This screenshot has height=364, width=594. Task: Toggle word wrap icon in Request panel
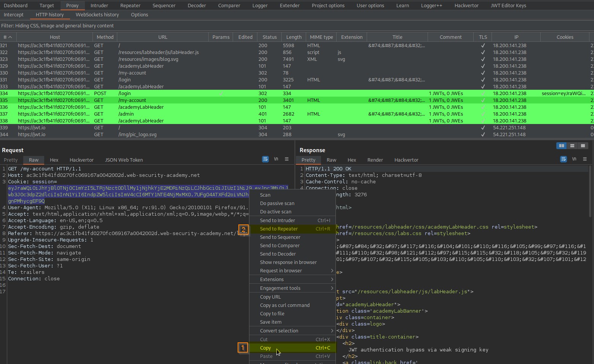coord(265,159)
